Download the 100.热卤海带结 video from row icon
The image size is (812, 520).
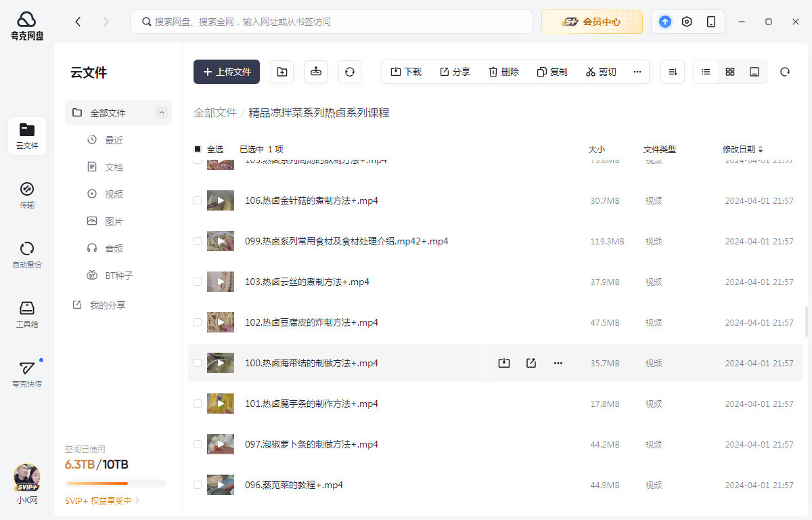pyautogui.click(x=503, y=363)
